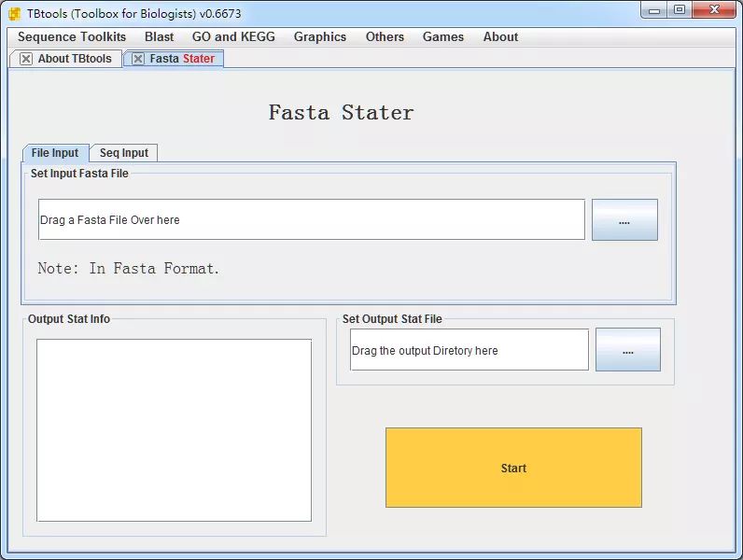The image size is (743, 560).
Task: Open the Blast menu
Action: 159,37
